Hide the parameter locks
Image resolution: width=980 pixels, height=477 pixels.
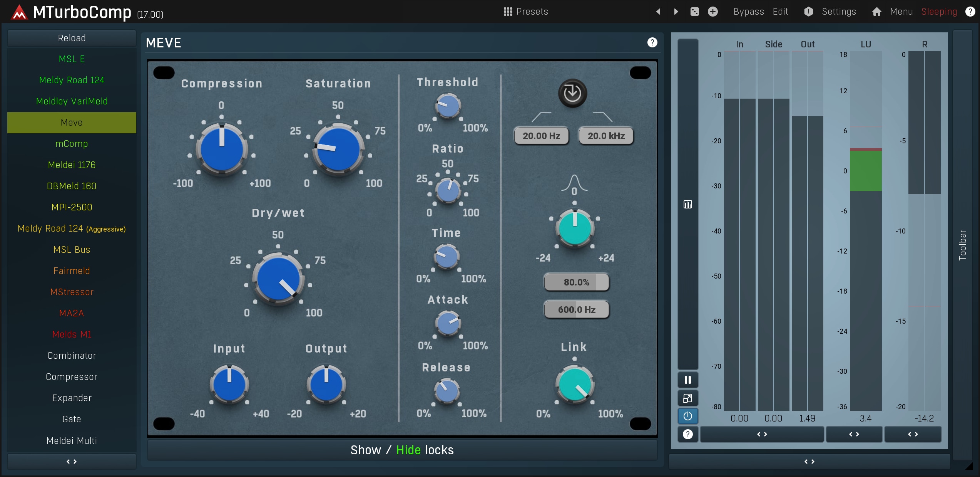pyautogui.click(x=408, y=450)
